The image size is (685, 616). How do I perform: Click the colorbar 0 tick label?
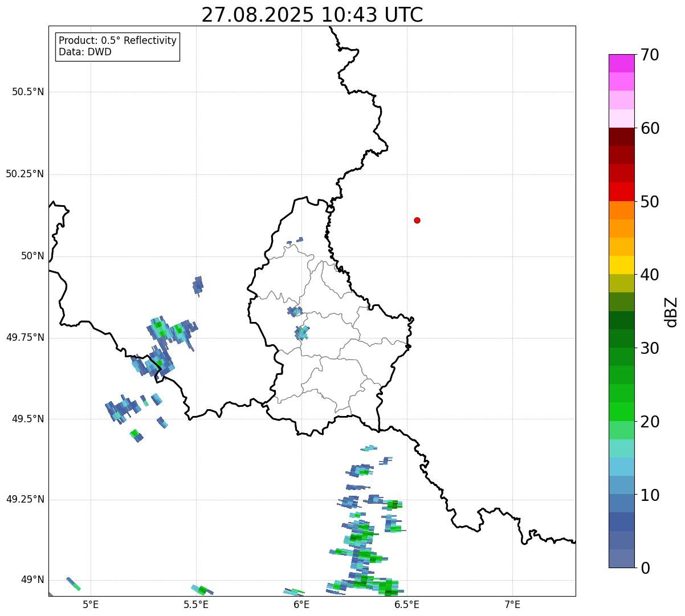click(x=645, y=568)
